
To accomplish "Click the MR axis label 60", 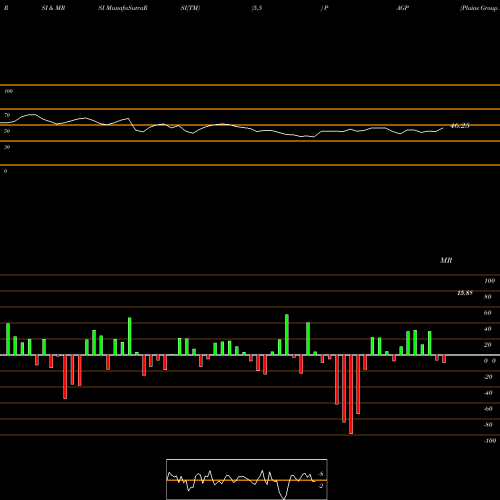I will pyautogui.click(x=487, y=313).
